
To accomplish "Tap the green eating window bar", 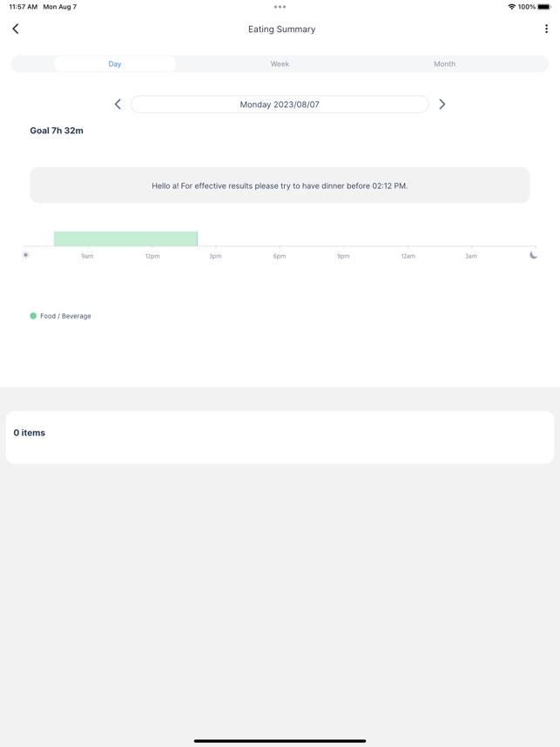I will point(125,239).
